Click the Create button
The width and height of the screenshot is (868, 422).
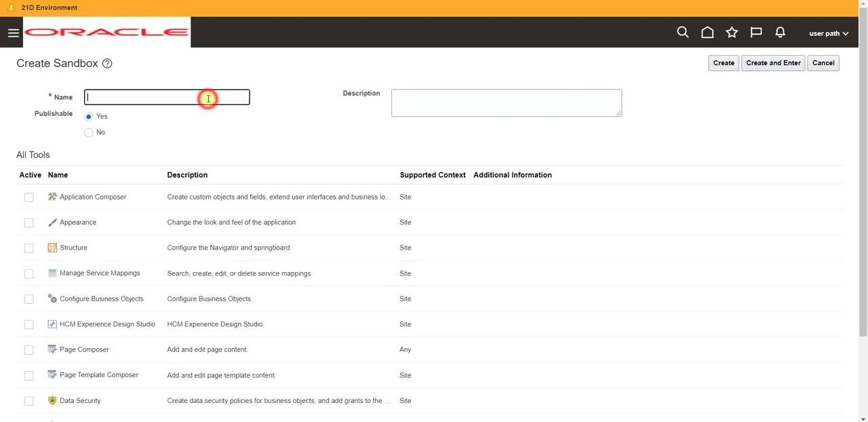point(724,63)
